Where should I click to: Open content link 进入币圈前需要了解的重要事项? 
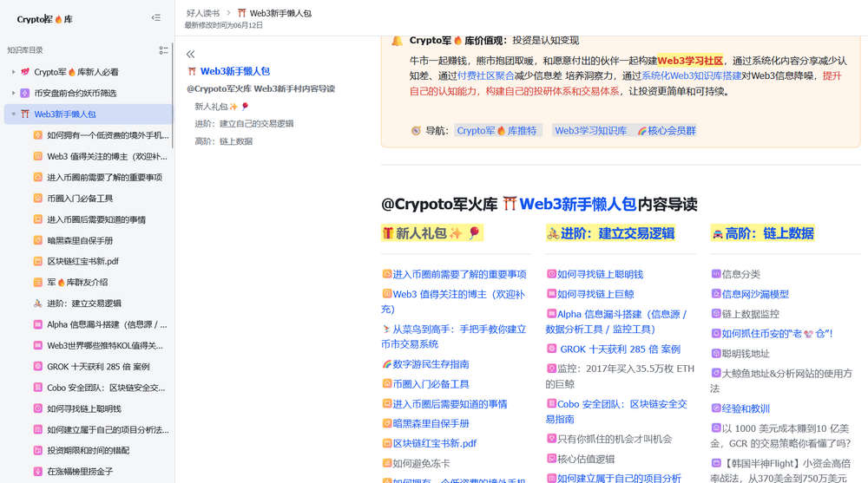pyautogui.click(x=459, y=274)
